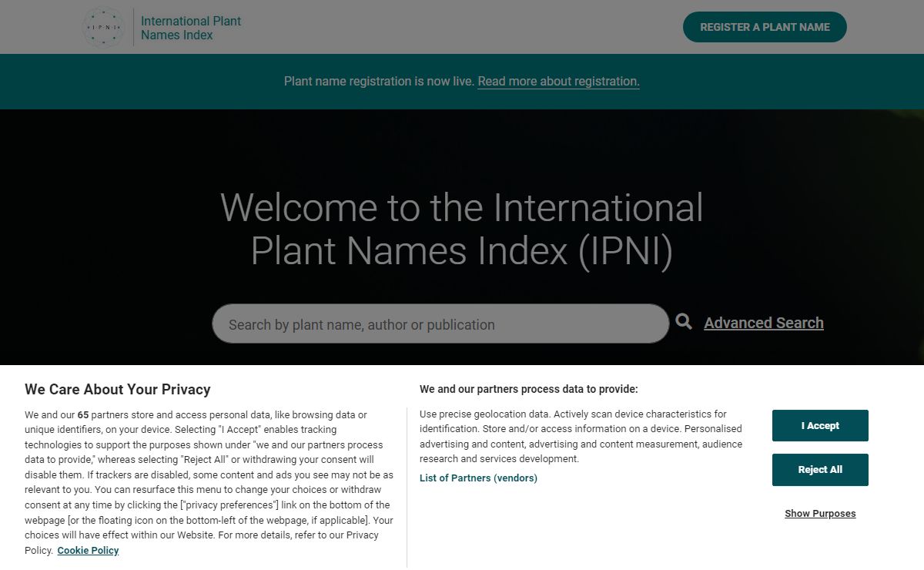Open the Read more about registration link
The height and width of the screenshot is (570, 924).
pyautogui.click(x=558, y=81)
